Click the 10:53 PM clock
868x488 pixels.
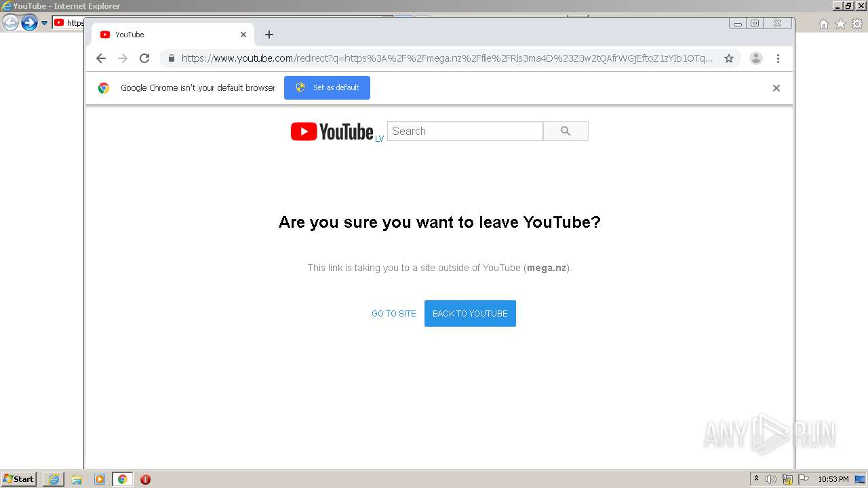coord(833,479)
